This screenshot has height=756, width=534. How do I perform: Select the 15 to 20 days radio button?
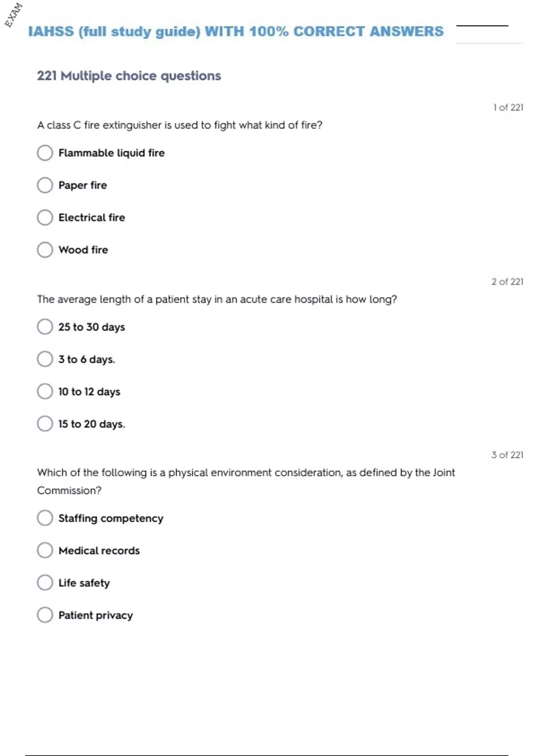point(45,424)
